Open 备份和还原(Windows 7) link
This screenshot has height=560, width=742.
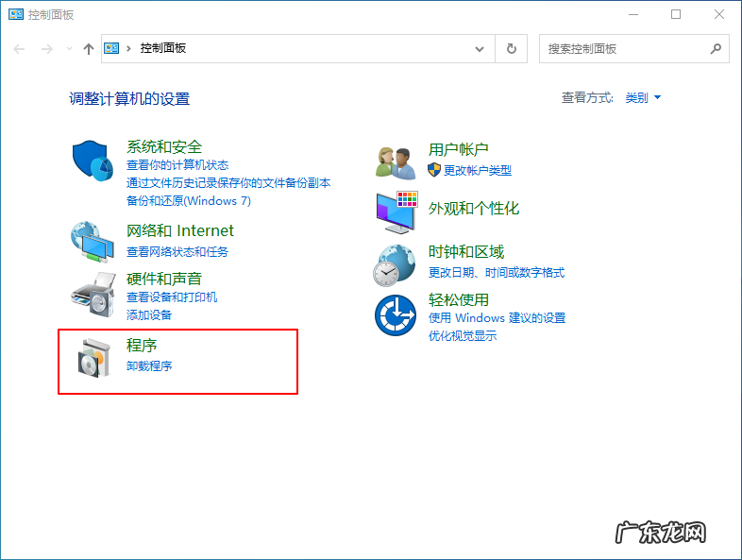[189, 201]
